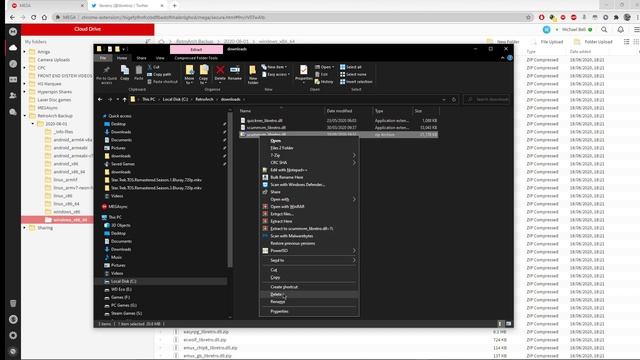Sort files by Date modified column

click(x=339, y=111)
